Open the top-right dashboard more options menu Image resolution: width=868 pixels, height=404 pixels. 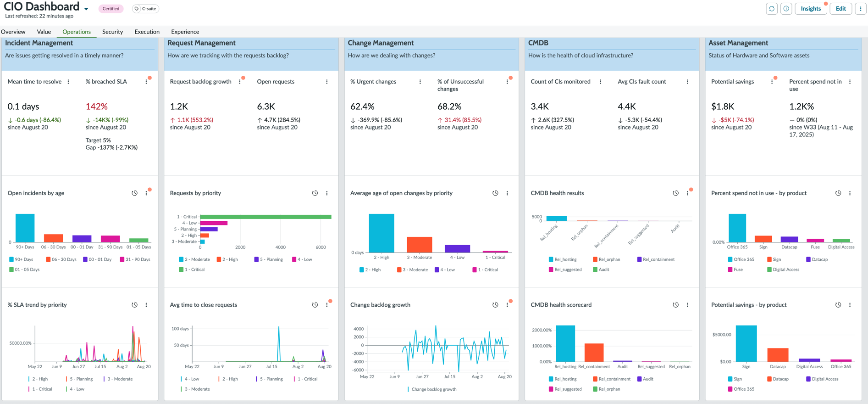click(861, 9)
